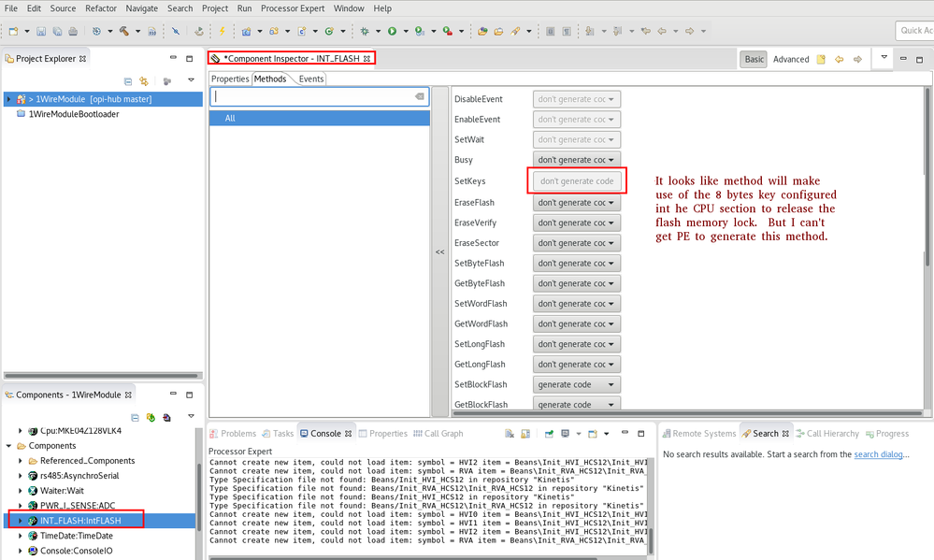Select rs485:AsynchroSerial component
Screen dimensions: 934x560
[79, 476]
